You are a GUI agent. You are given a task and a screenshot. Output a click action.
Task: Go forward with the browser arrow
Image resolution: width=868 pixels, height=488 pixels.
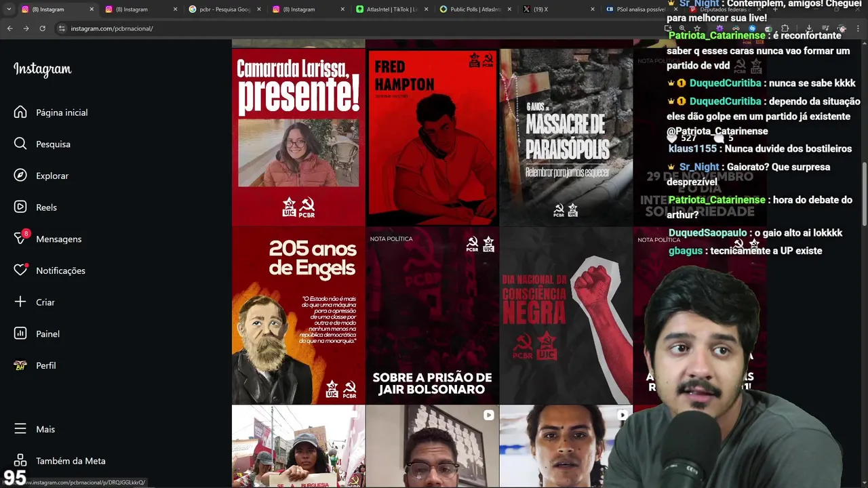[26, 28]
